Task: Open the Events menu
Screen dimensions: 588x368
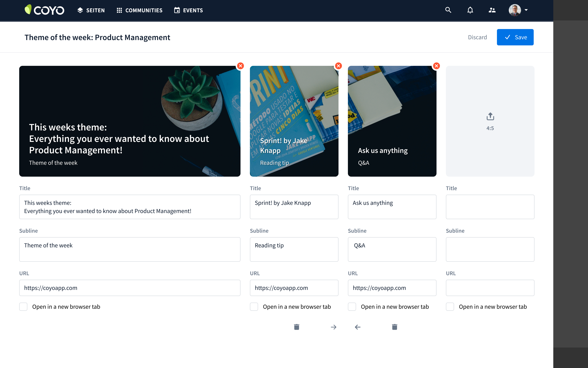Action: coord(189,10)
